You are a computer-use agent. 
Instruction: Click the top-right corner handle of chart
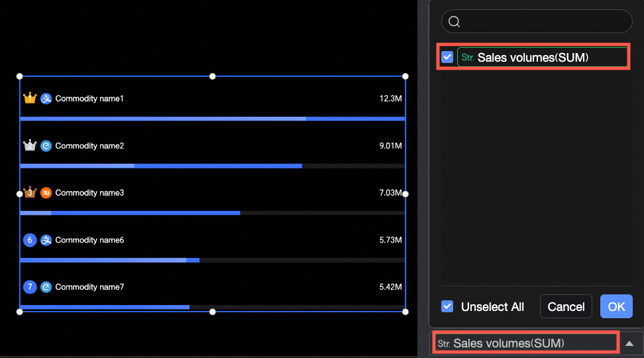405,76
